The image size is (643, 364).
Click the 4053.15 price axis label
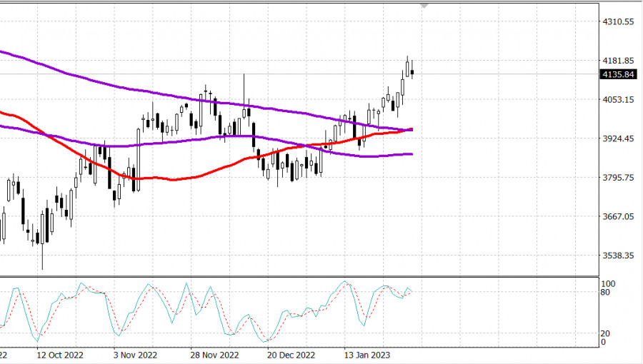coord(619,99)
